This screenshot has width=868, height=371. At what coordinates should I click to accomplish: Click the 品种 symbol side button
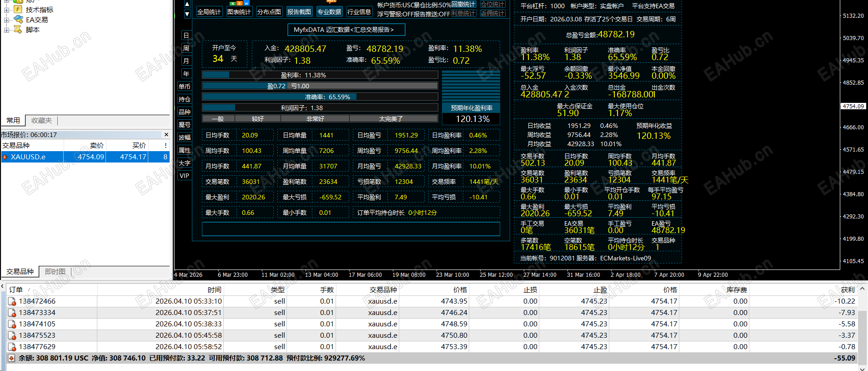pos(185,112)
